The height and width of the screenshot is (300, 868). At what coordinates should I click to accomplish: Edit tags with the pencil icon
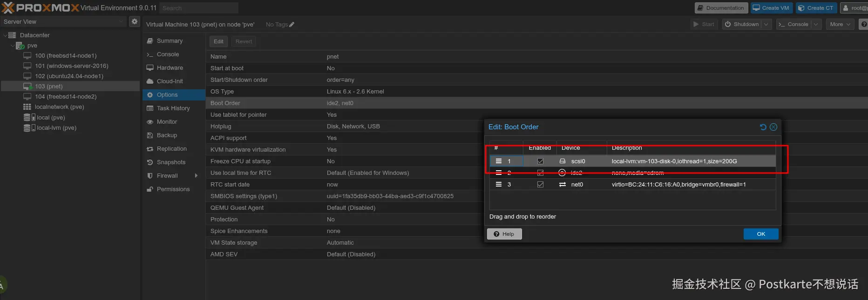292,25
